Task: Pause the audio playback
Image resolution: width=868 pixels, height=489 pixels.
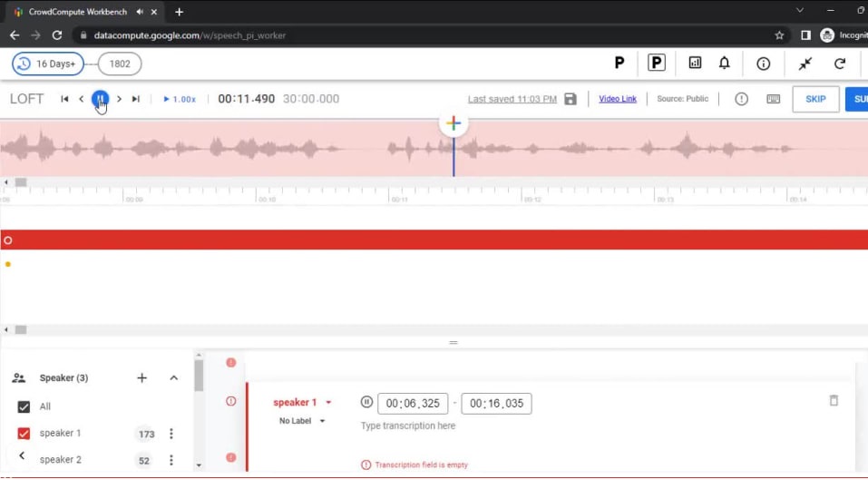Action: pos(100,99)
